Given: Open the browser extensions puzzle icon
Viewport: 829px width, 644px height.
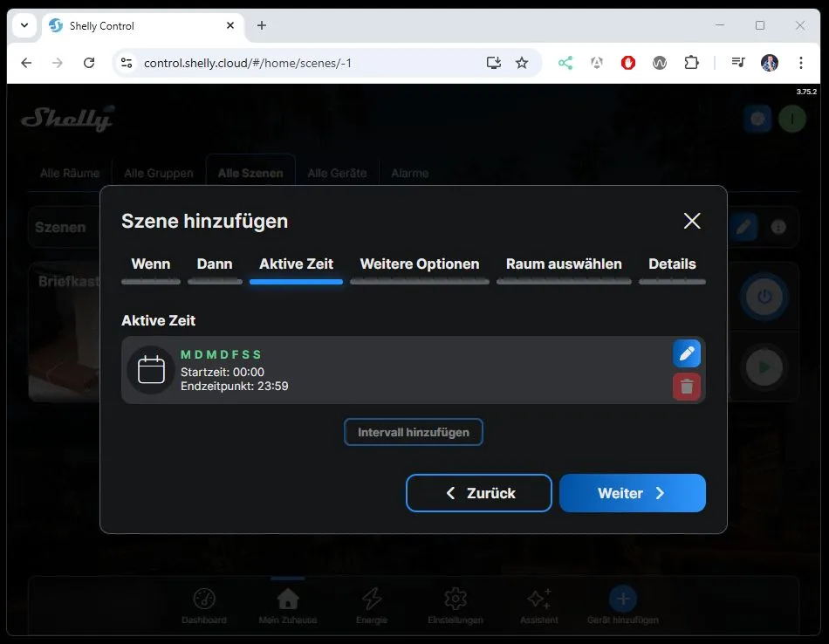Looking at the screenshot, I should (x=691, y=63).
